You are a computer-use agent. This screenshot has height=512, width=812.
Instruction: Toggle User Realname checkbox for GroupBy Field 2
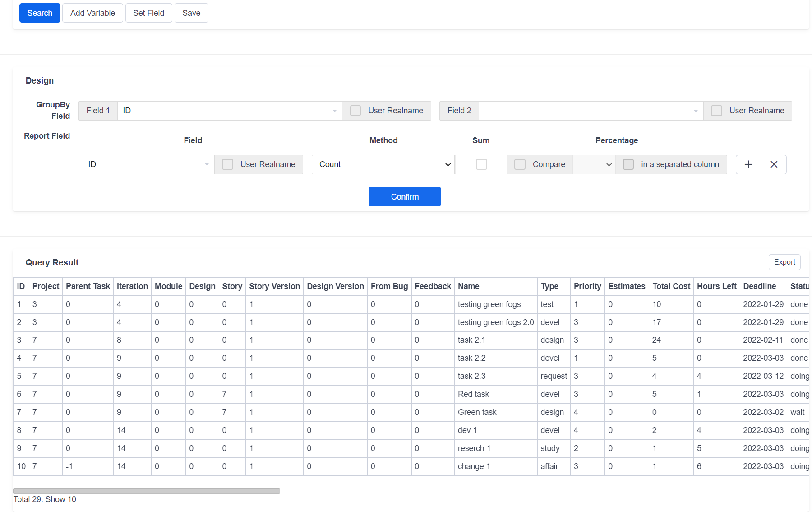click(x=716, y=111)
